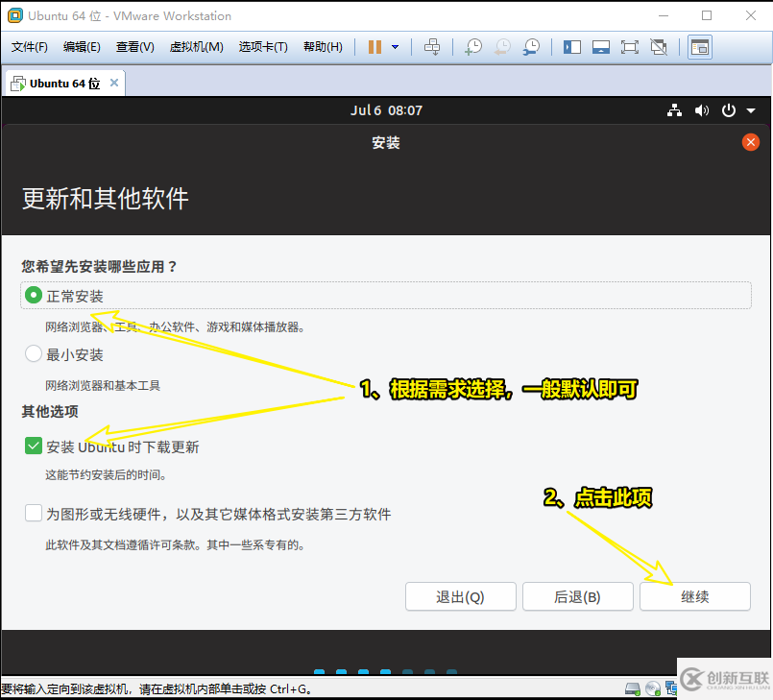Switch to Unity console view
This screenshot has width=773, height=700.
700,47
